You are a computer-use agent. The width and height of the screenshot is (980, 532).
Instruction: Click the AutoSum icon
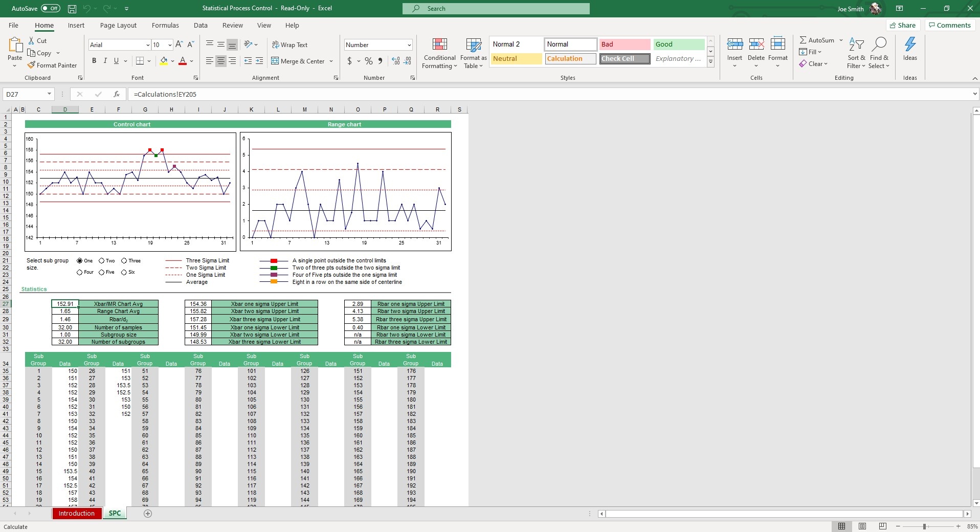click(x=804, y=40)
